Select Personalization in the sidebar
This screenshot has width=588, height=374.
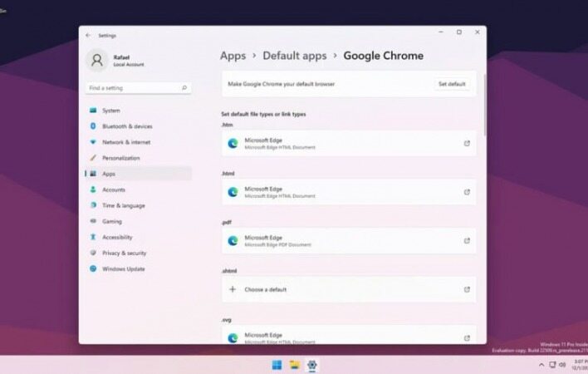139,158
